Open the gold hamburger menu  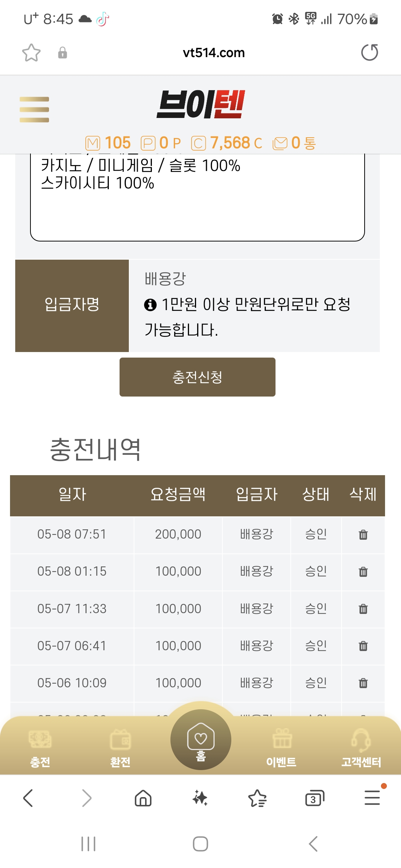[x=34, y=109]
